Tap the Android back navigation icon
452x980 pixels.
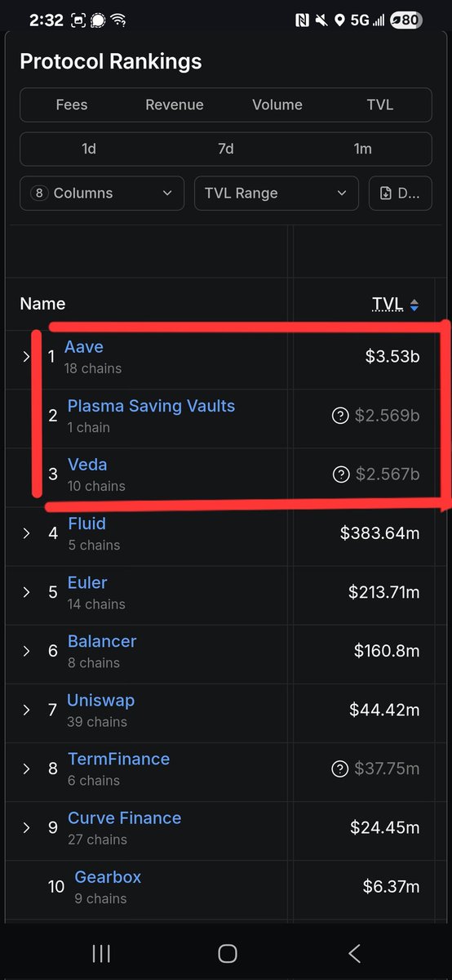(x=354, y=953)
